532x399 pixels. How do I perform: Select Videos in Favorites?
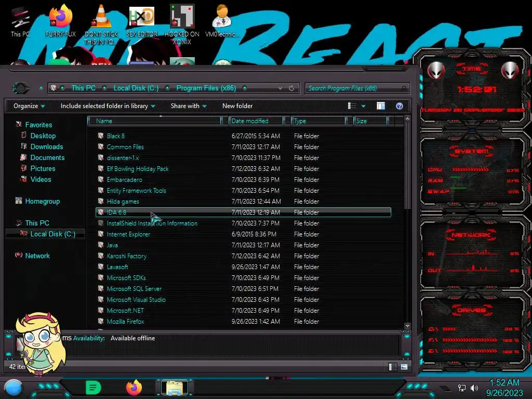point(41,179)
